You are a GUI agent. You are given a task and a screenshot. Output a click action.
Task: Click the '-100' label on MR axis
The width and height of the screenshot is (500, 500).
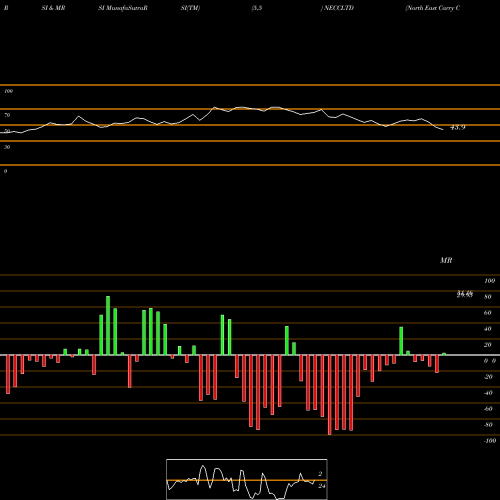coord(490,441)
